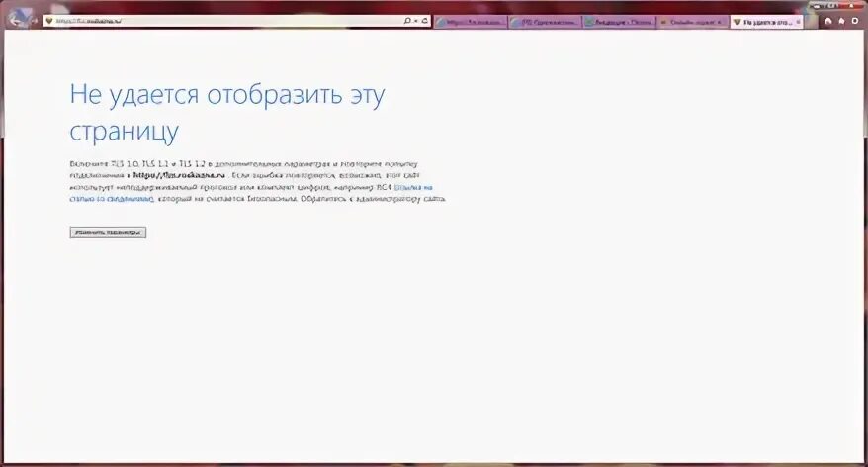Open the Tools gear menu
The height and width of the screenshot is (467, 868).
pos(855,21)
